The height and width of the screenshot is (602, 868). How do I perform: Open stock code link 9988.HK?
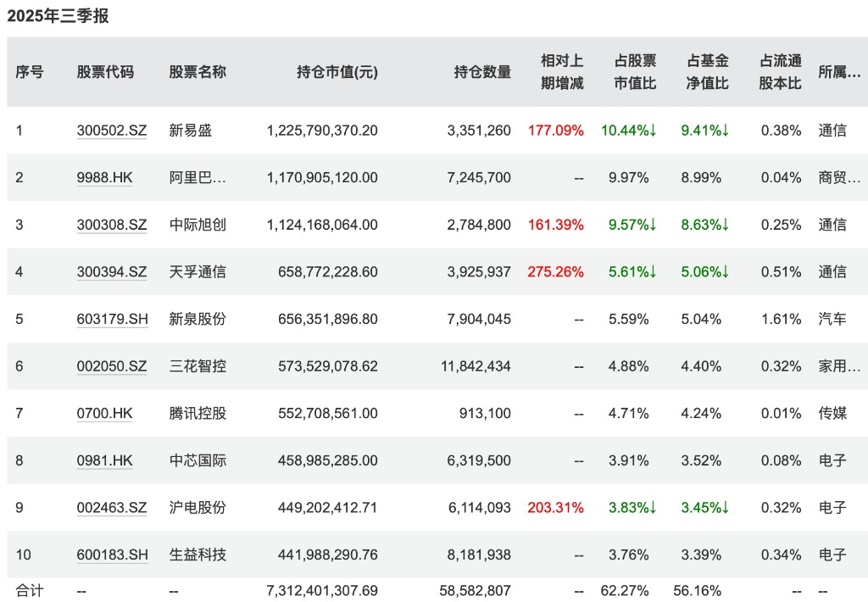tap(104, 178)
